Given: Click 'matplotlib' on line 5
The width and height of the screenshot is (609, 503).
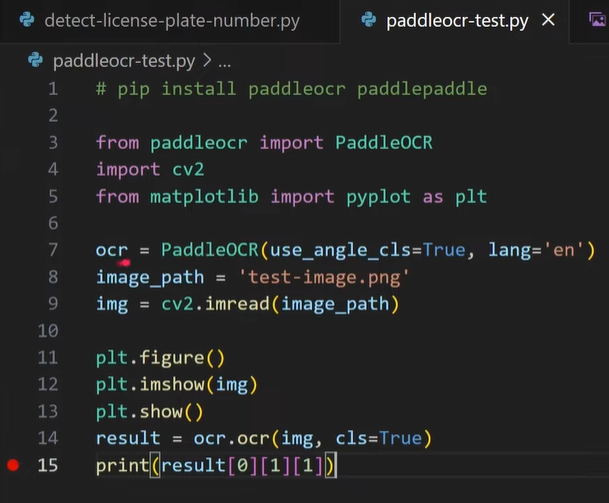Looking at the screenshot, I should pyautogui.click(x=204, y=197).
